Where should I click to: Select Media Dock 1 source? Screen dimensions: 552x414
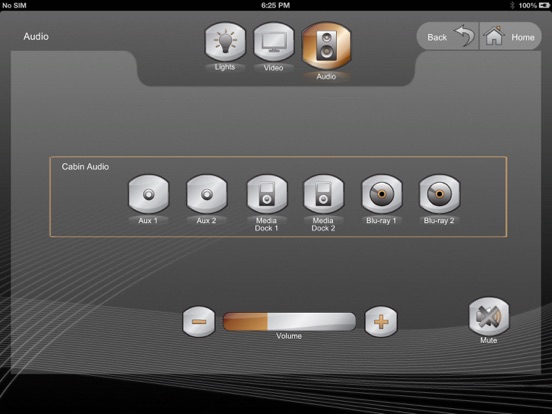pos(267,194)
